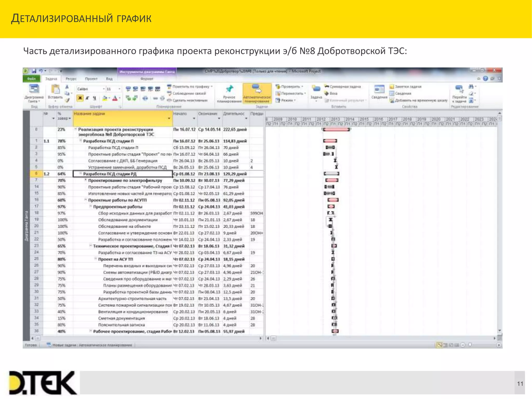This screenshot has width=532, height=399.
Task: Open the Диаграмма Ганта view icon
Action: point(34,89)
